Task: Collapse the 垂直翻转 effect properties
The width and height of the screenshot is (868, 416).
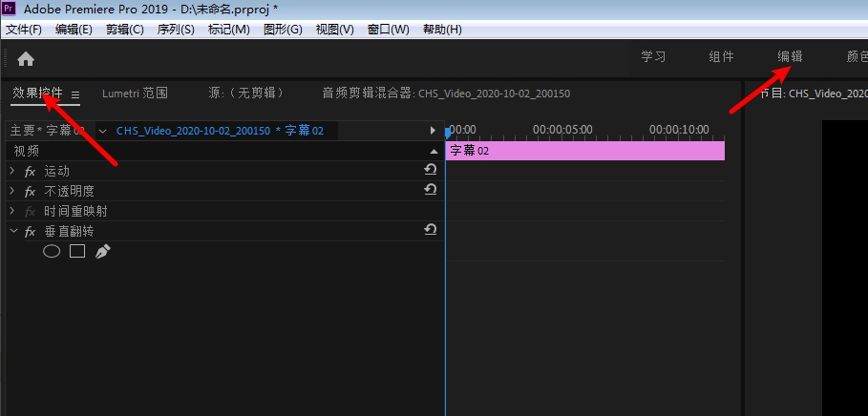Action: [12, 231]
